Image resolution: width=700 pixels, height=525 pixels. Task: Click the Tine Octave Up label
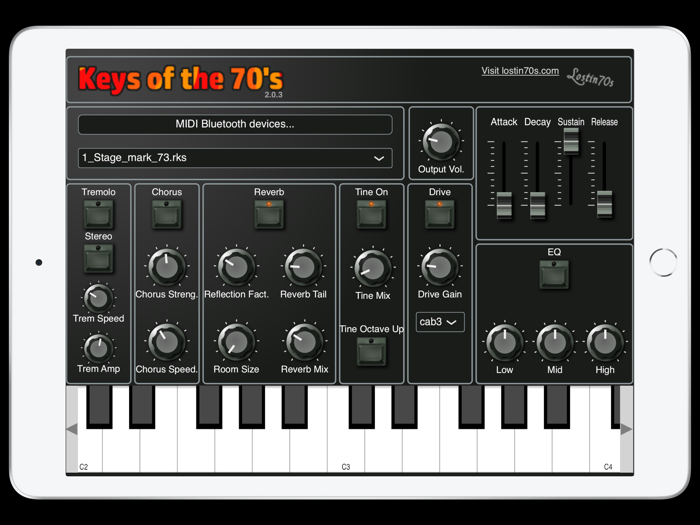point(371,329)
